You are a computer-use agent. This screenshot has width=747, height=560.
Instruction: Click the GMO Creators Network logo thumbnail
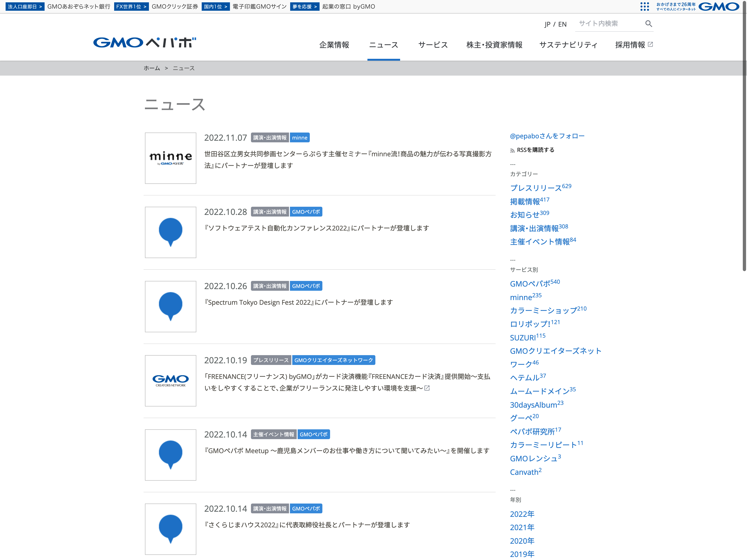171,380
